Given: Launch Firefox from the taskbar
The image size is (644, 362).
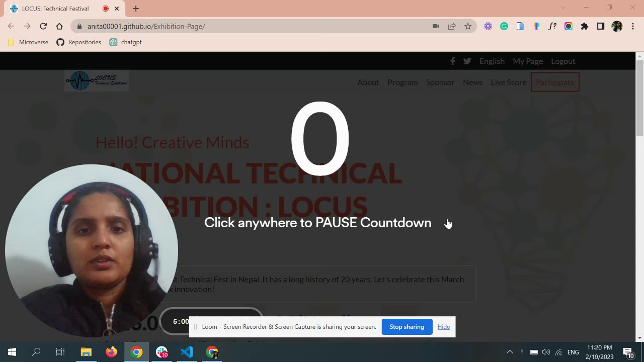Looking at the screenshot, I should 111,352.
